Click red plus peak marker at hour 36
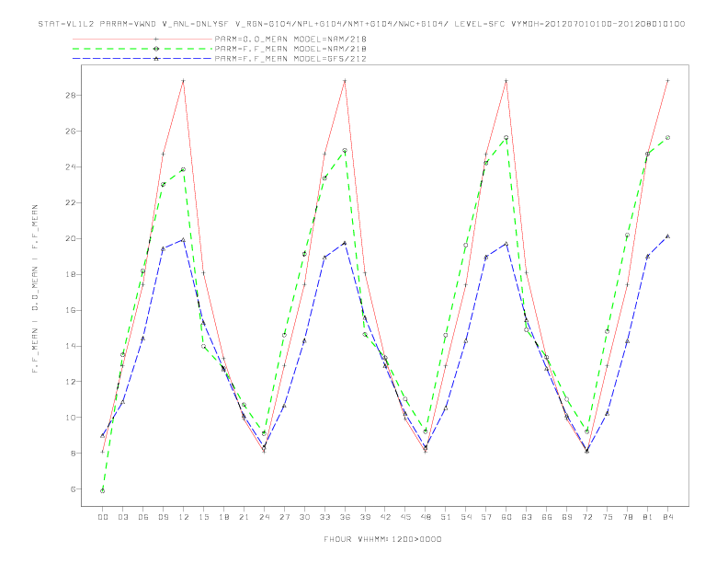 pos(345,81)
